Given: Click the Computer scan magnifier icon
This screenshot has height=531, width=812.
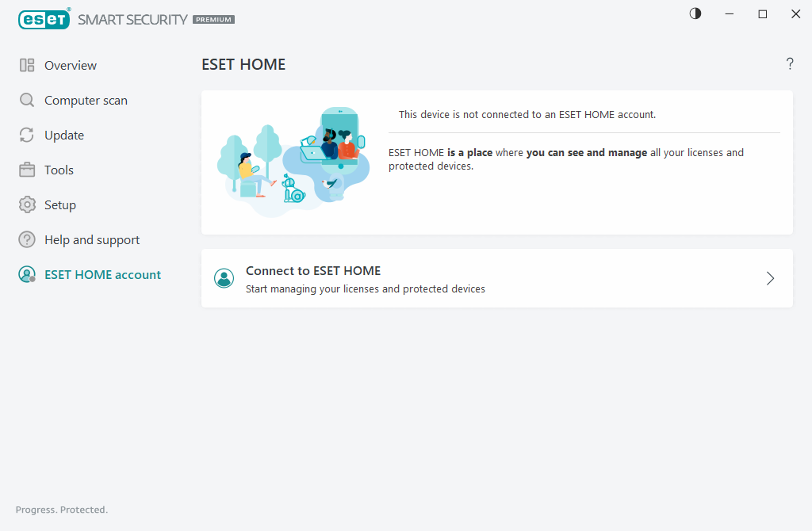Looking at the screenshot, I should click(27, 101).
